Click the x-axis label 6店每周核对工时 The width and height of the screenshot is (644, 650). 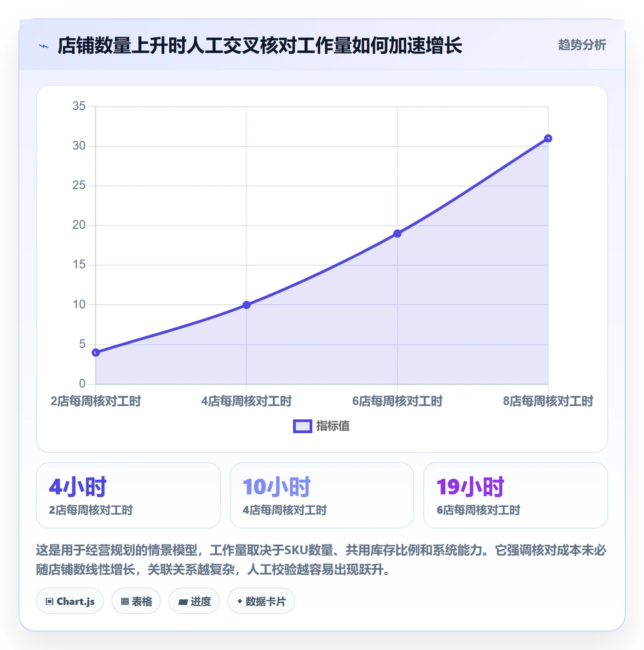tap(397, 401)
